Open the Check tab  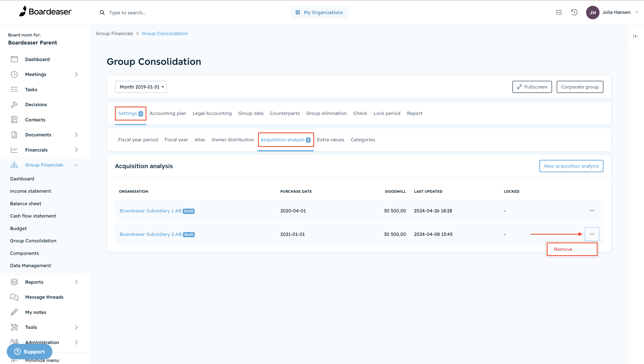[x=360, y=114]
